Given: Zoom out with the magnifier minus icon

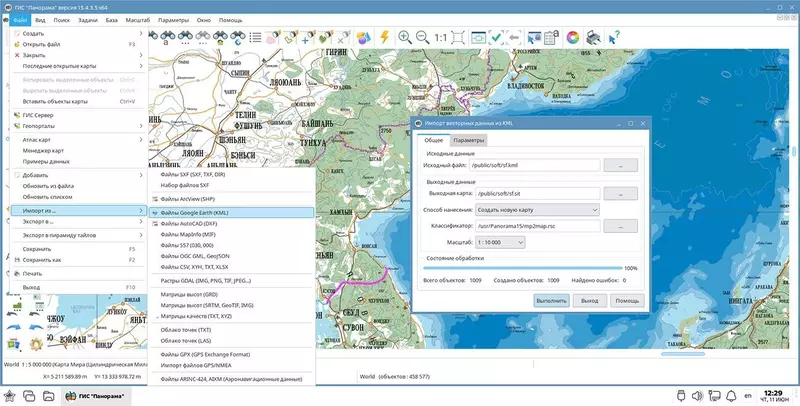Looking at the screenshot, I should point(422,37).
